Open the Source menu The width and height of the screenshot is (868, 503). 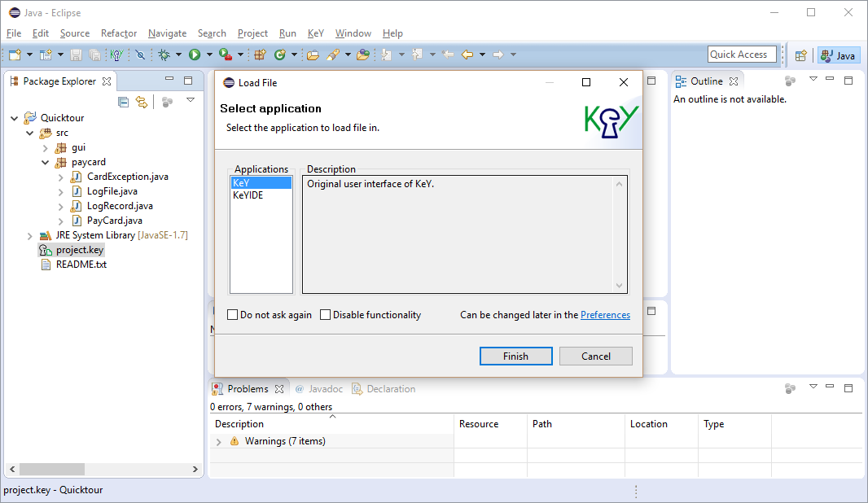[75, 33]
